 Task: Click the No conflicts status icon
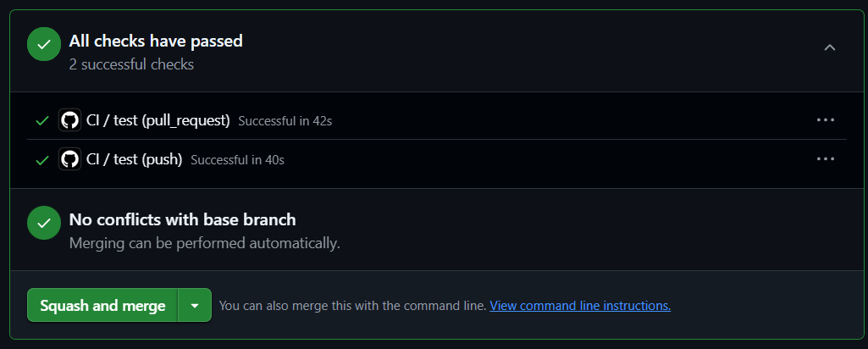(x=44, y=224)
